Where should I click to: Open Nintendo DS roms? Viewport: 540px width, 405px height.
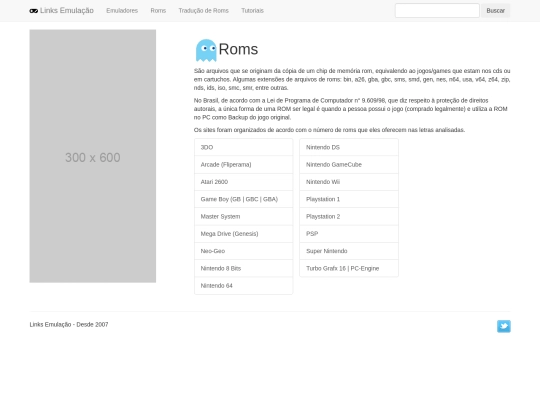click(x=349, y=147)
